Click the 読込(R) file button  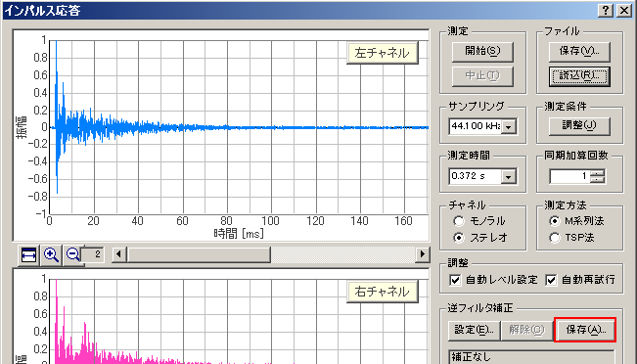[x=579, y=76]
